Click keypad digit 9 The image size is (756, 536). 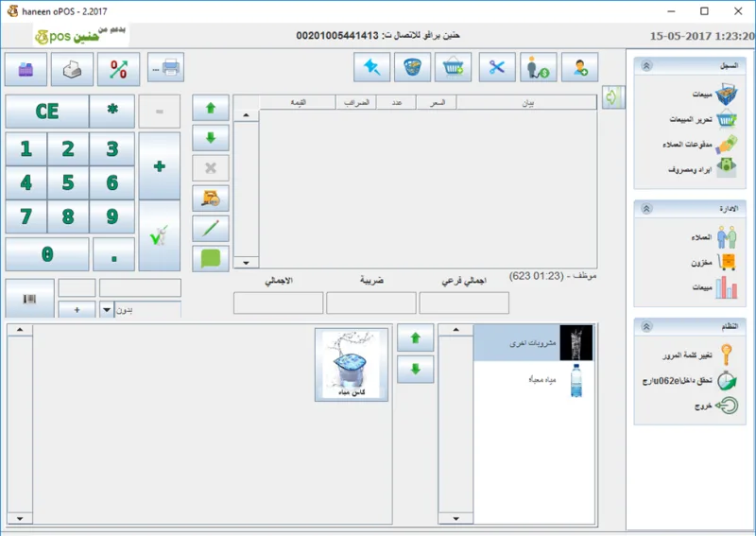coord(112,216)
